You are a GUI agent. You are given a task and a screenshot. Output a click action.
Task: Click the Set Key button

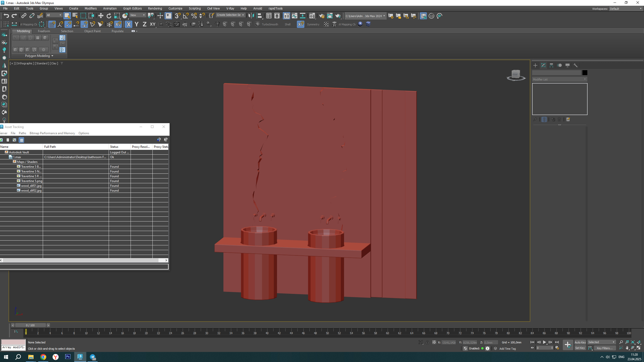(x=580, y=348)
